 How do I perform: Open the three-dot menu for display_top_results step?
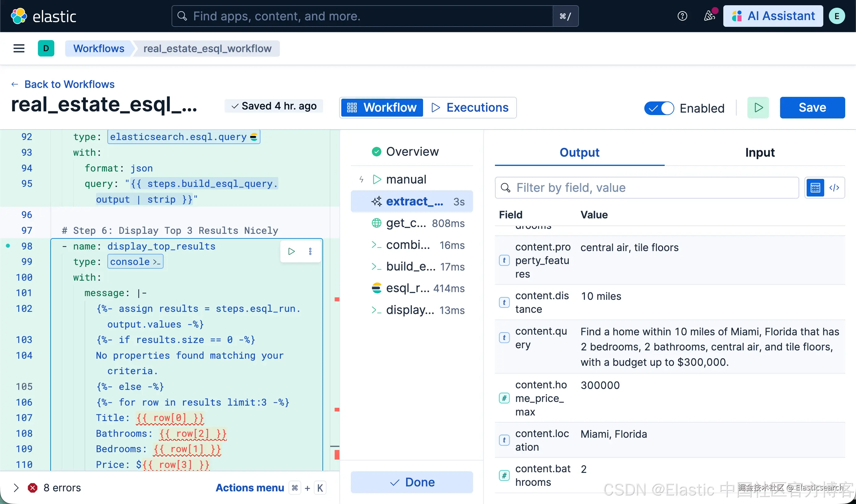[310, 251]
